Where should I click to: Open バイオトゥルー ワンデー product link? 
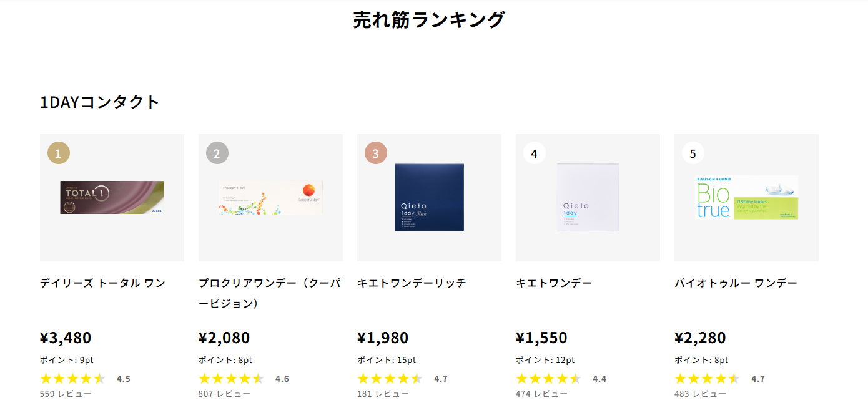(x=736, y=283)
